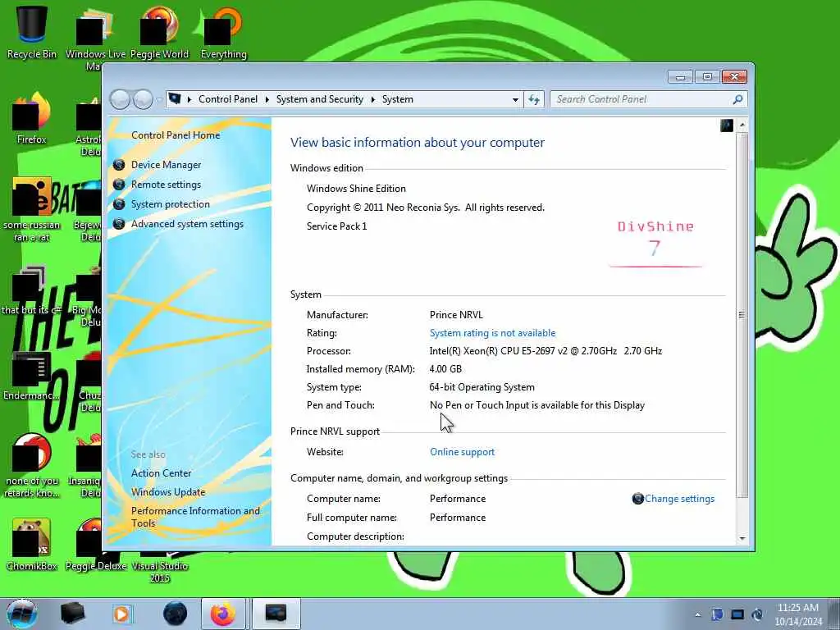Screen dimensions: 840x630
Task: Select the System window taskbar button
Action: click(x=276, y=614)
